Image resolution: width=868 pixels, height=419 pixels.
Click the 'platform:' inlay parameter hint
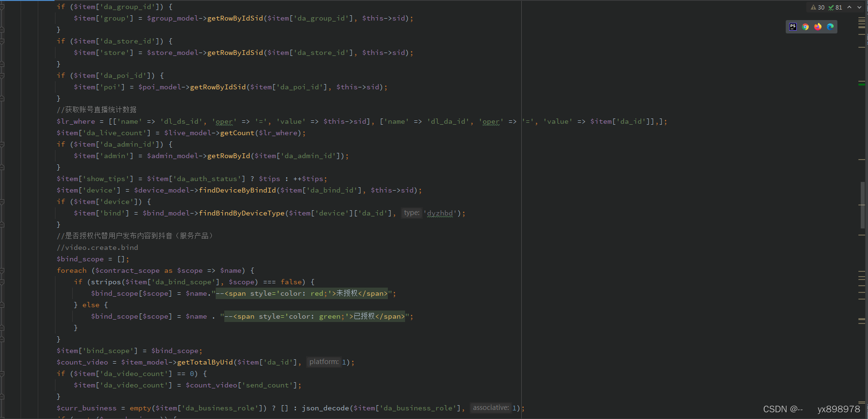click(x=324, y=362)
